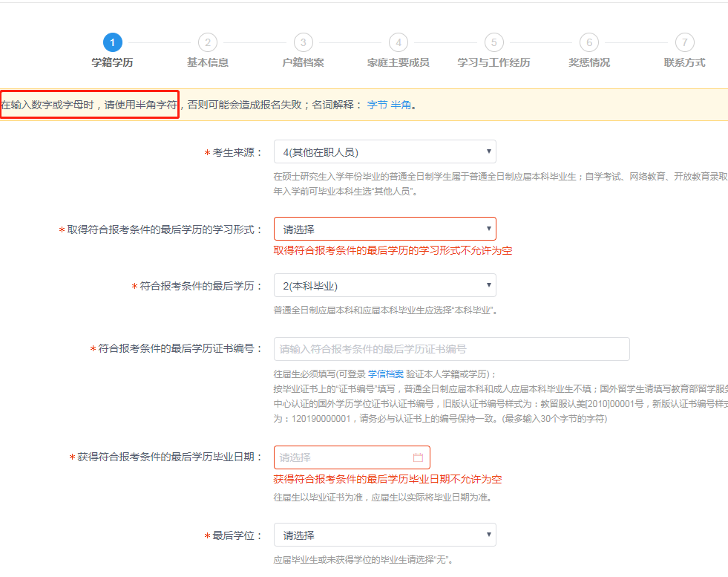The height and width of the screenshot is (577, 728).
Task: Expand the 考生来源 dropdown
Action: (x=384, y=151)
